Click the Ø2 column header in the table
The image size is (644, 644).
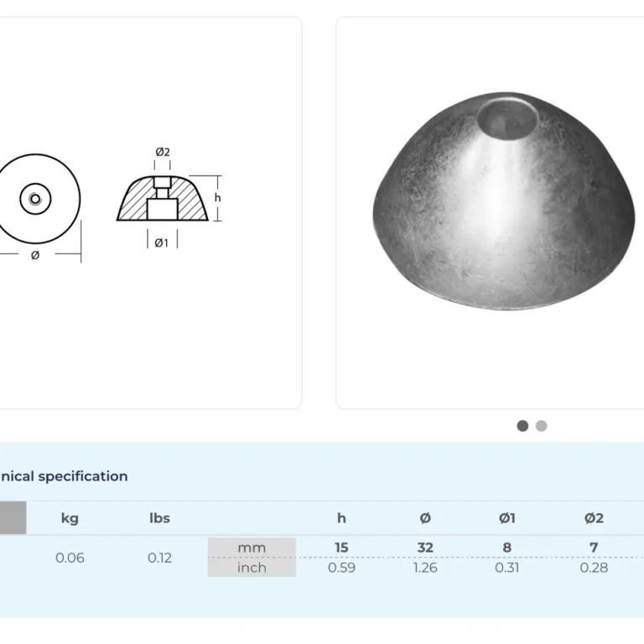594,518
